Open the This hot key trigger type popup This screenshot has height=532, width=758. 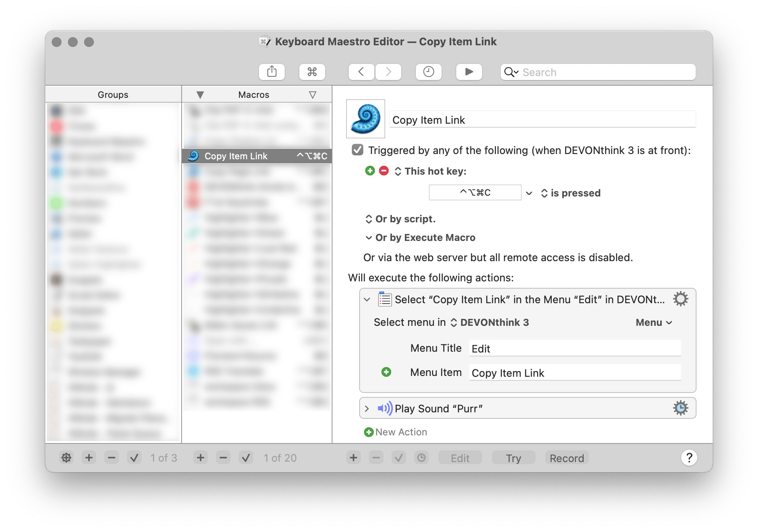(x=431, y=171)
